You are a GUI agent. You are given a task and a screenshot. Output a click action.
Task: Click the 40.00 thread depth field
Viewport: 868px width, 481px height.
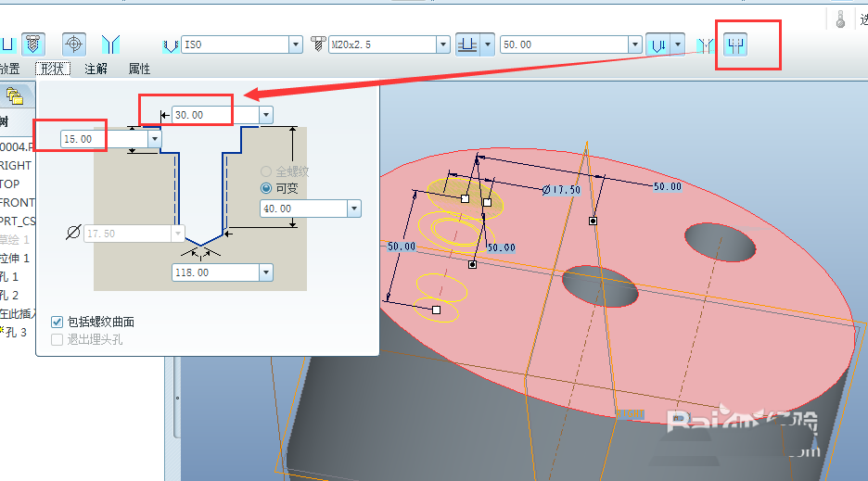[303, 209]
